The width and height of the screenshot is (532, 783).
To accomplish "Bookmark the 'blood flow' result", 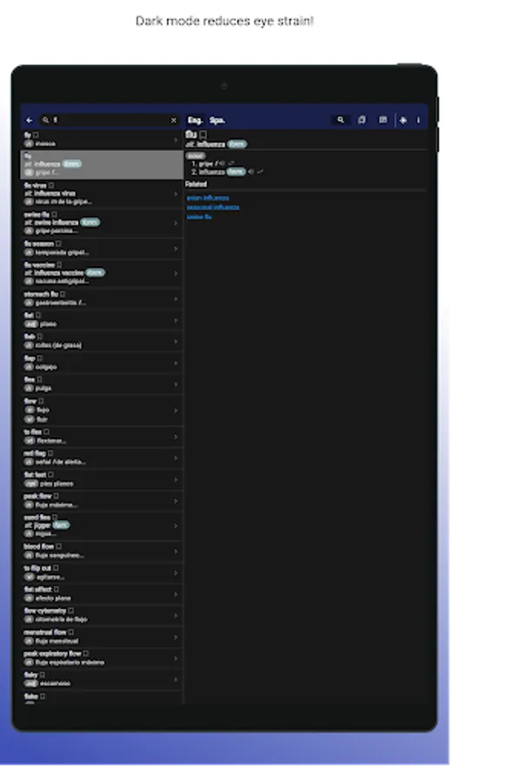I will pos(58,546).
